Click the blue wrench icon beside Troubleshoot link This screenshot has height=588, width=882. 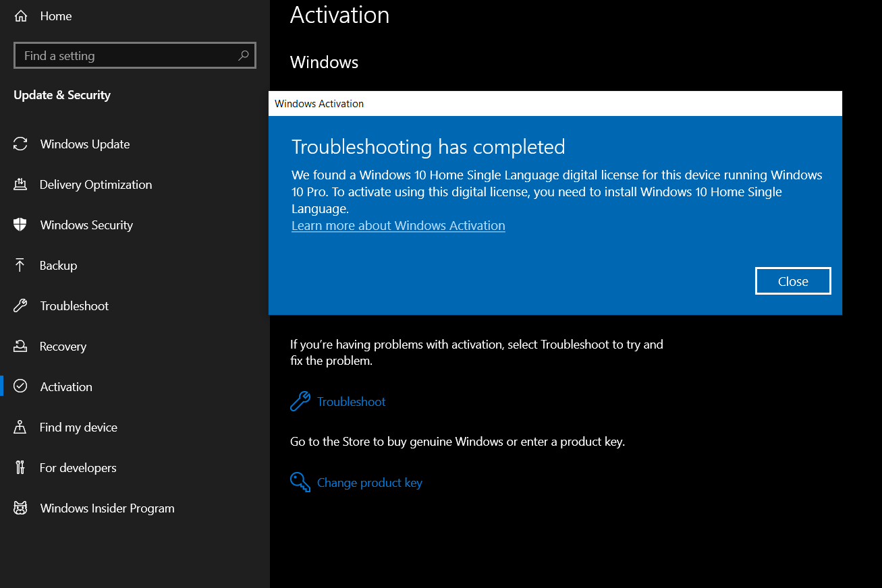(300, 401)
